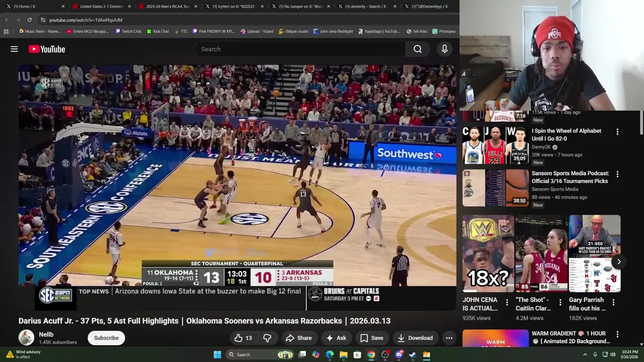Viewport: 644px width, 362px height.
Task: Switch to dexterity - Search / X tab
Action: (x=367, y=7)
